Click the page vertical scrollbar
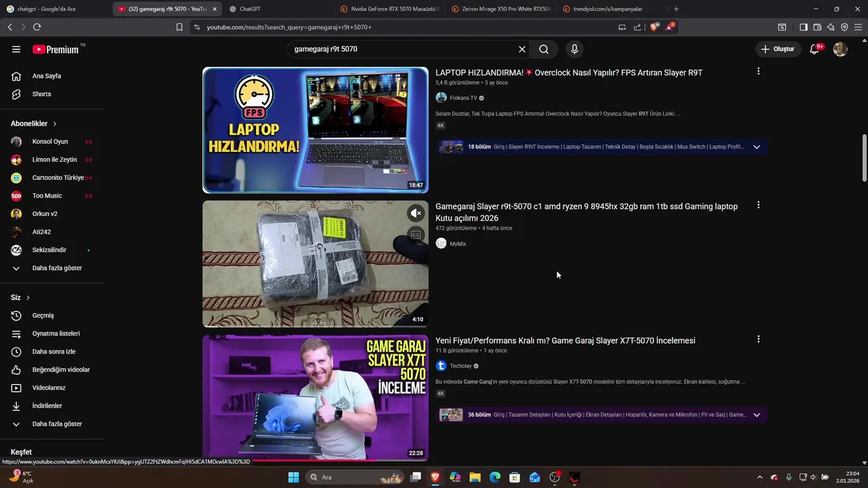The height and width of the screenshot is (488, 868). tap(864, 157)
